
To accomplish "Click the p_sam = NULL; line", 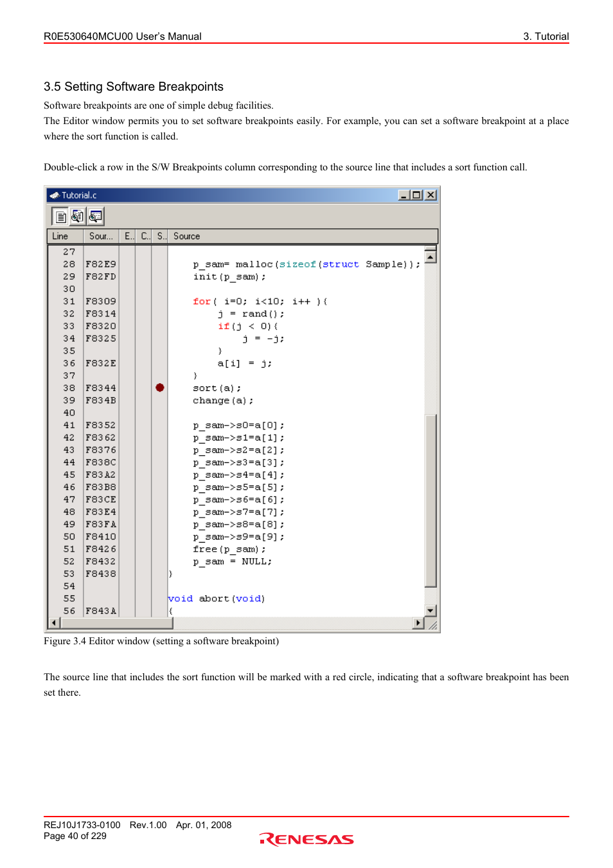I will click(x=232, y=561).
